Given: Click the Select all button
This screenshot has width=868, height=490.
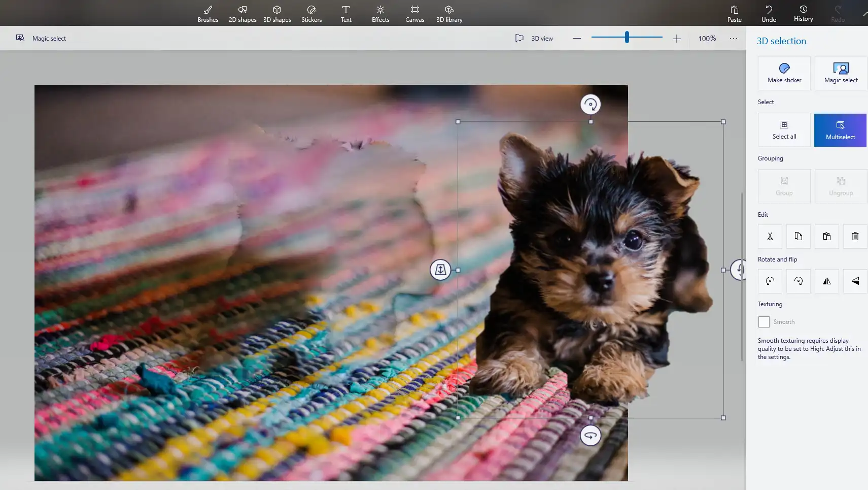Looking at the screenshot, I should pos(784,130).
